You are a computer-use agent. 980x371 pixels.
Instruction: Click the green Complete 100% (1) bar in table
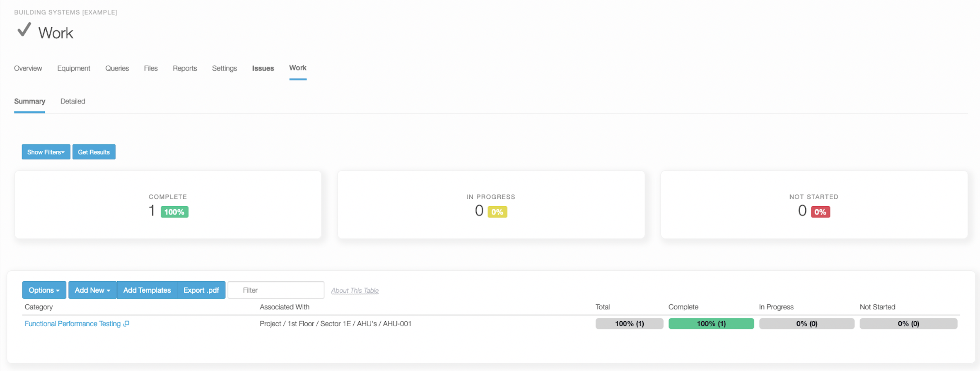coord(711,324)
